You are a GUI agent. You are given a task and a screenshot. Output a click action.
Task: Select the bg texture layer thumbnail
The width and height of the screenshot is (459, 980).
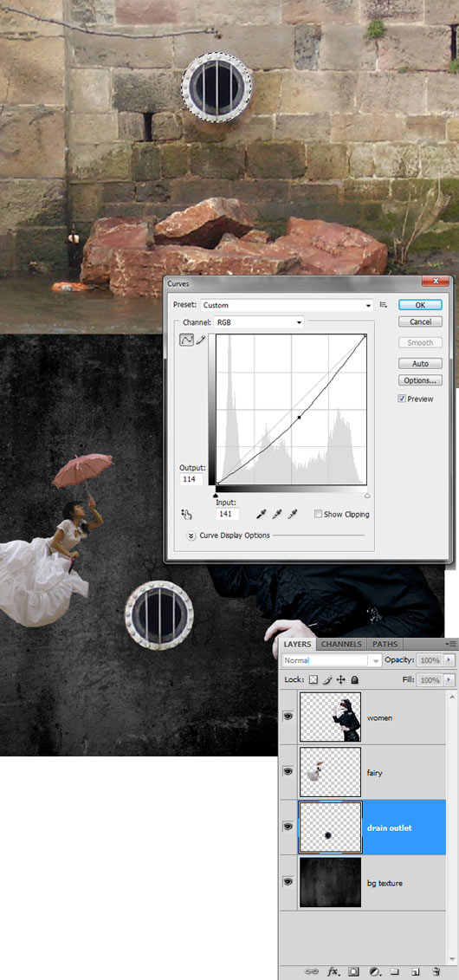pos(330,882)
